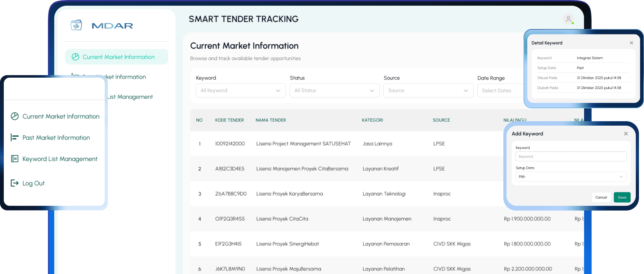
Task: Click Lisensi Project Management SATUSEHAT row
Action: pyautogui.click(x=303, y=144)
